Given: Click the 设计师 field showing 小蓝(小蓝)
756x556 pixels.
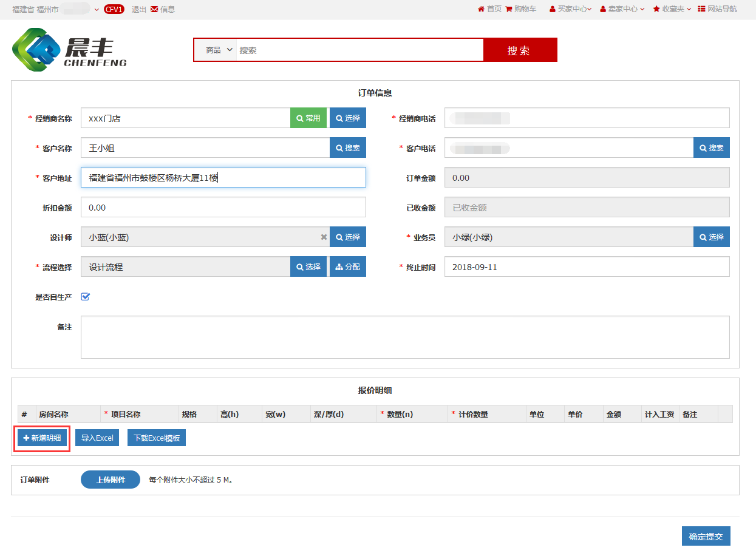Looking at the screenshot, I should 205,237.
